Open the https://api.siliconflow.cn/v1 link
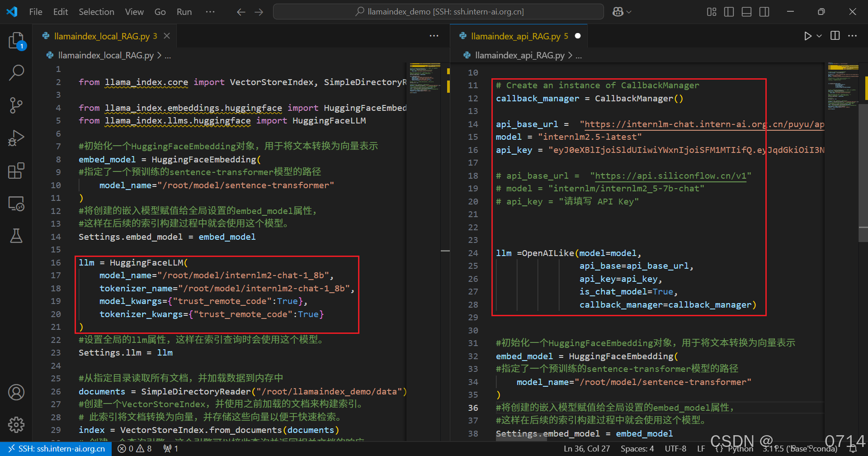Viewport: 868px width, 456px height. (671, 176)
